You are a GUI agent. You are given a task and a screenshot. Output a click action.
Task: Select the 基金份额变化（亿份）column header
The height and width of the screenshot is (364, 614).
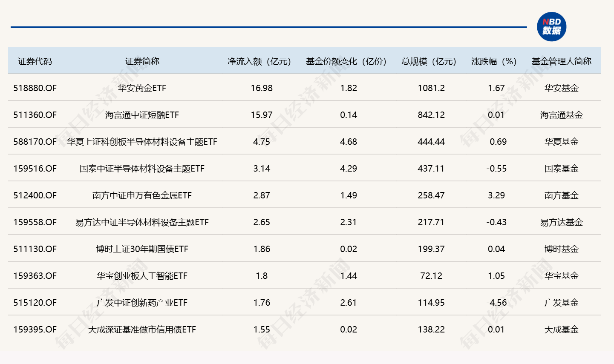coord(346,61)
